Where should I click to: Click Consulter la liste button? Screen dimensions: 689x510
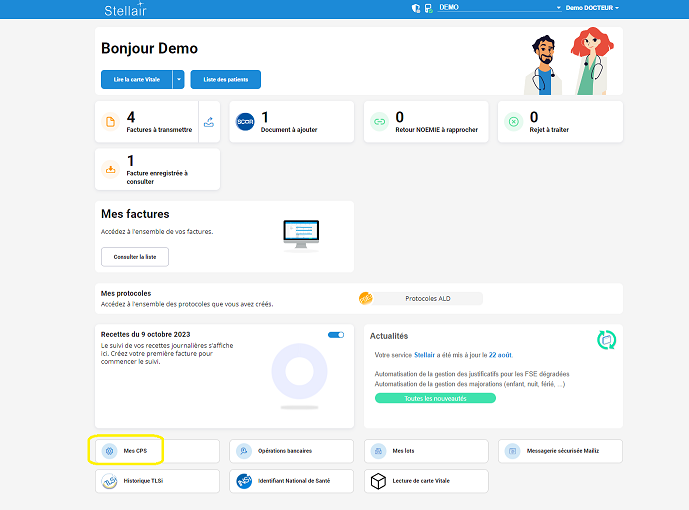tap(135, 257)
